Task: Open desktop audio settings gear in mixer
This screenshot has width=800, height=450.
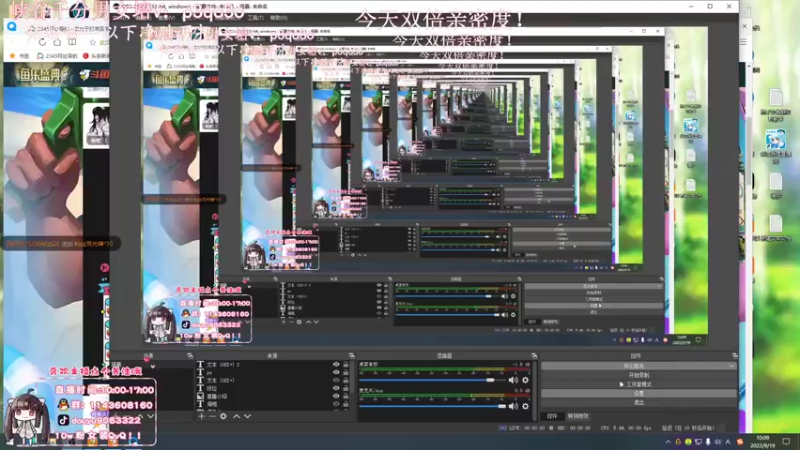Action: 526,380
